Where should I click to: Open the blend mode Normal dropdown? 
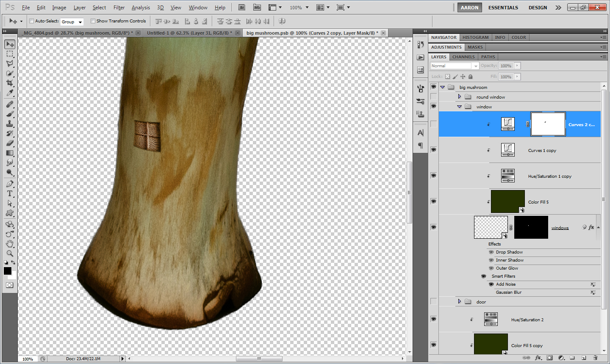tap(454, 66)
